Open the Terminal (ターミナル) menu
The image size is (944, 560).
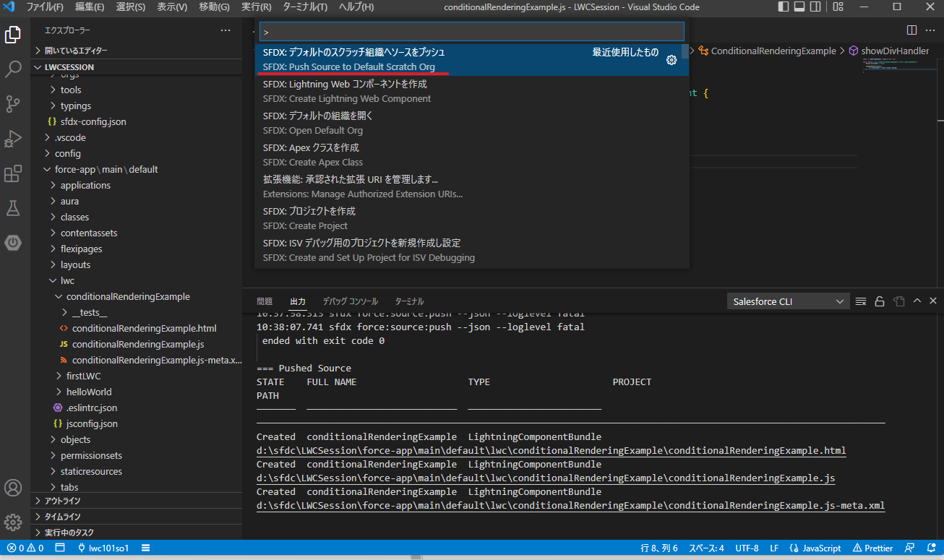click(x=305, y=7)
